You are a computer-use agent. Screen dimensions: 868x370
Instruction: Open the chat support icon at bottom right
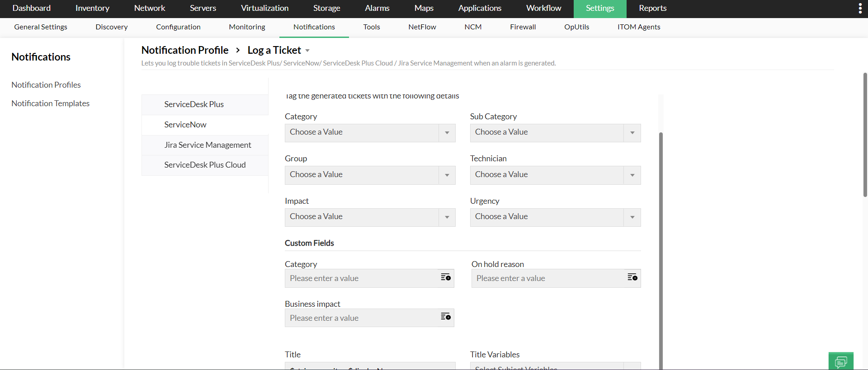(x=841, y=361)
